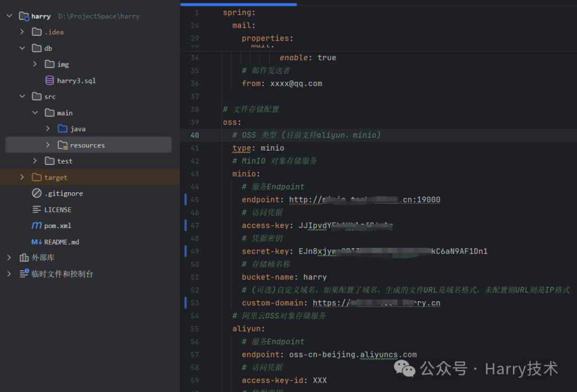Image resolution: width=577 pixels, height=392 pixels.
Task: Click the access-key value on line 47
Action: pos(345,225)
